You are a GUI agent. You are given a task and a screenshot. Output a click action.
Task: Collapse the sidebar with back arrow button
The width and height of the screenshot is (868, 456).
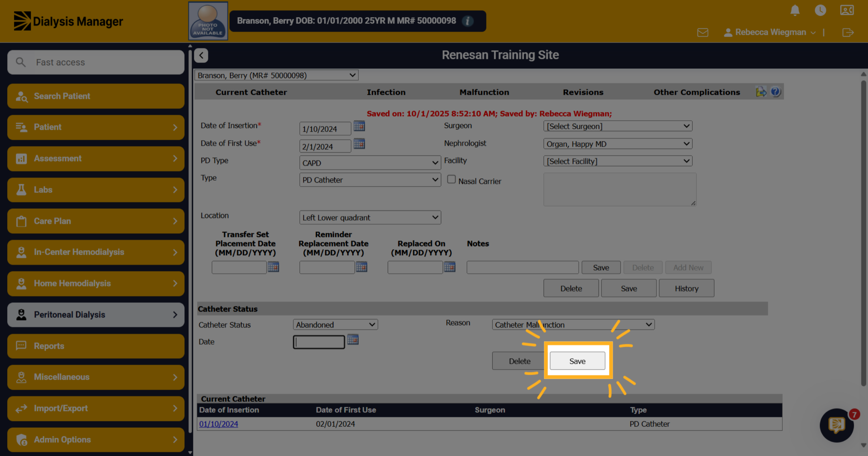pyautogui.click(x=201, y=55)
